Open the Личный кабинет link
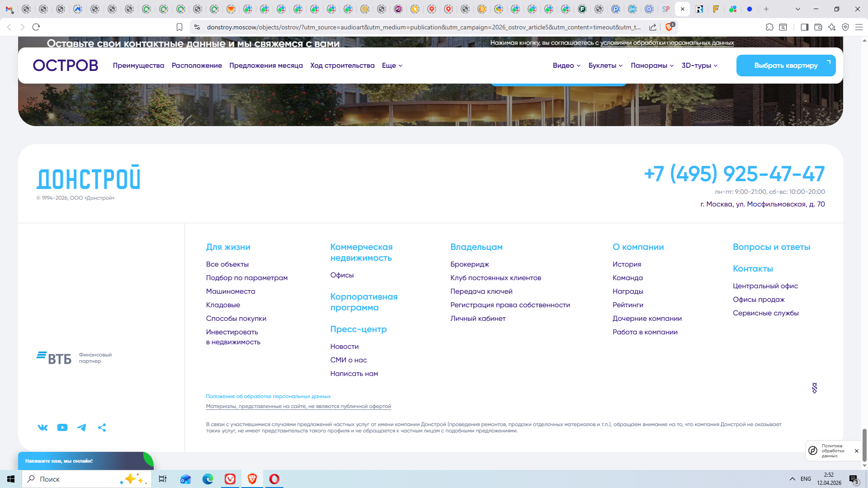The width and height of the screenshot is (868, 488). pos(478,319)
